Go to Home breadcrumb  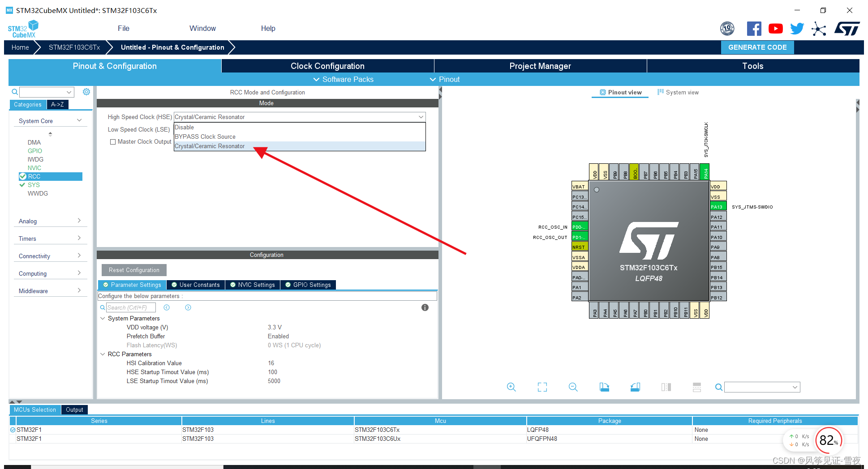(20, 47)
